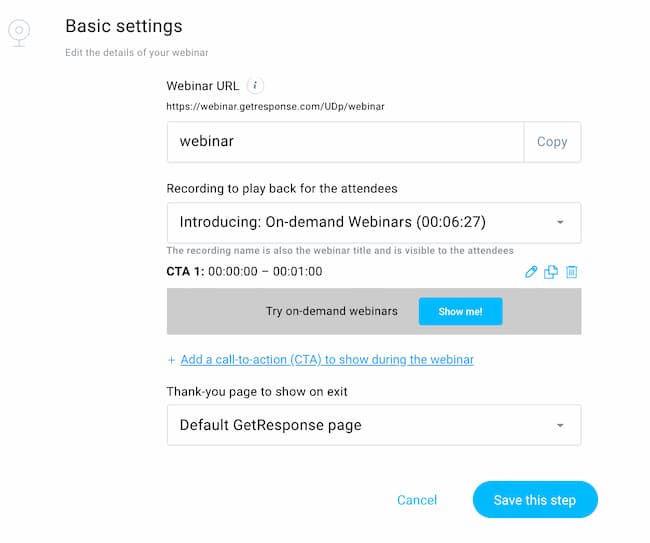This screenshot has width=650, height=543.
Task: Open the Webinar URL info tooltip icon
Action: 256,85
